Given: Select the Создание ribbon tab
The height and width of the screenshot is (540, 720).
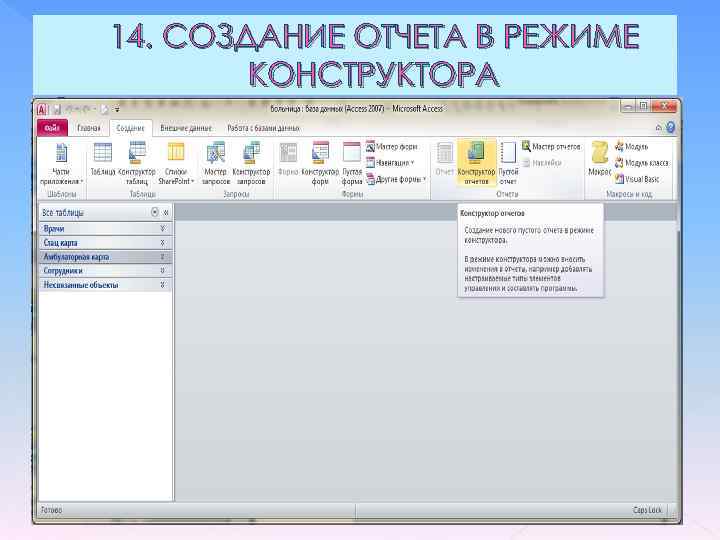Looking at the screenshot, I should (x=130, y=128).
